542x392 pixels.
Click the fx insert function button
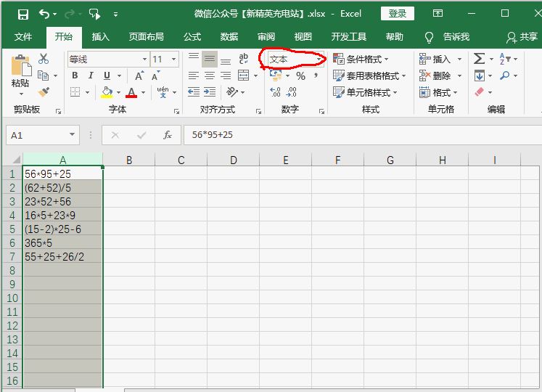[168, 135]
